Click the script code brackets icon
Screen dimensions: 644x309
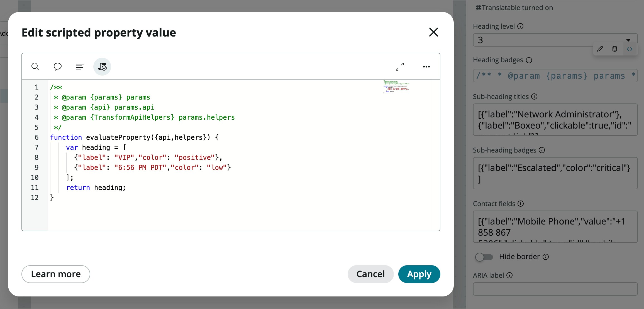coord(630,49)
